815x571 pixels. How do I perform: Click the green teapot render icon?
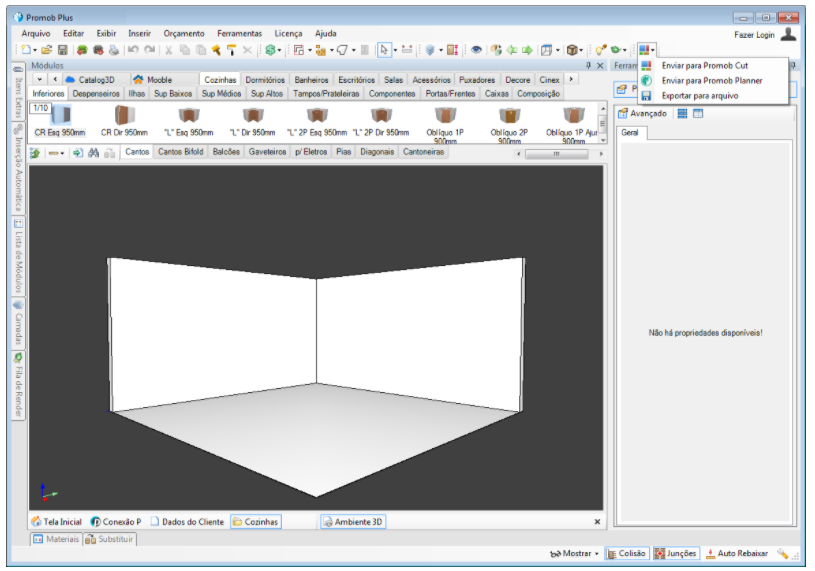616,50
